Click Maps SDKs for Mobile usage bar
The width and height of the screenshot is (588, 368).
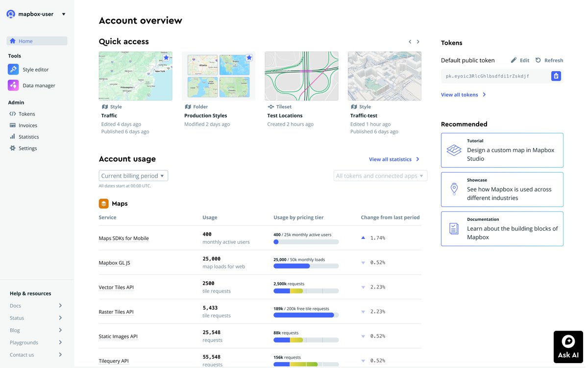click(306, 242)
